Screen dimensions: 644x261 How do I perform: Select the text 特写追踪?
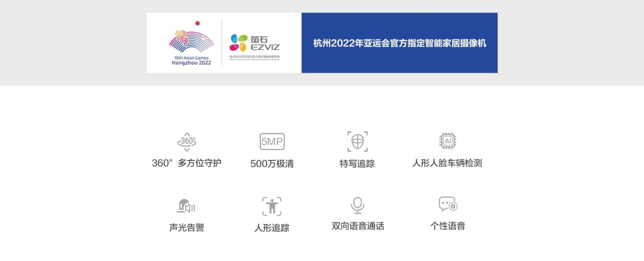pyautogui.click(x=357, y=163)
